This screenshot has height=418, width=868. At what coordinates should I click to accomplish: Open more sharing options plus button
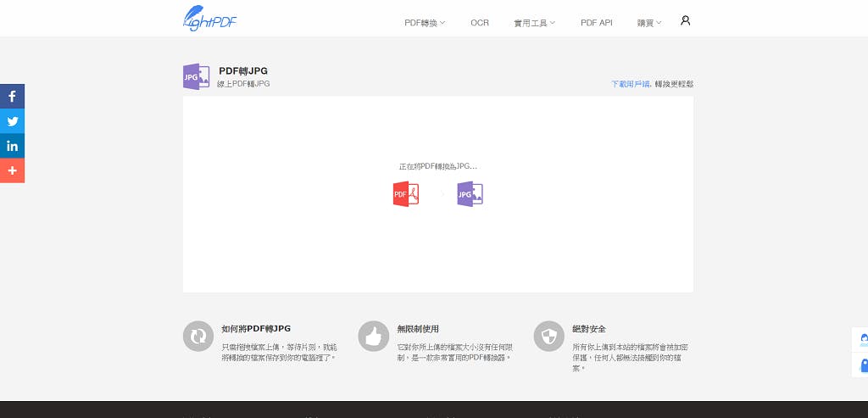click(x=12, y=170)
